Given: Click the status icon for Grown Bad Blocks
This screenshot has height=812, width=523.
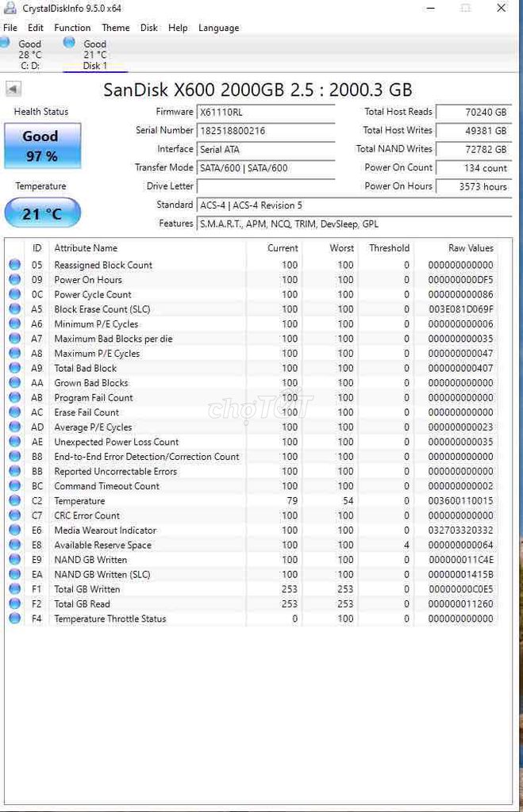Looking at the screenshot, I should pyautogui.click(x=14, y=383).
